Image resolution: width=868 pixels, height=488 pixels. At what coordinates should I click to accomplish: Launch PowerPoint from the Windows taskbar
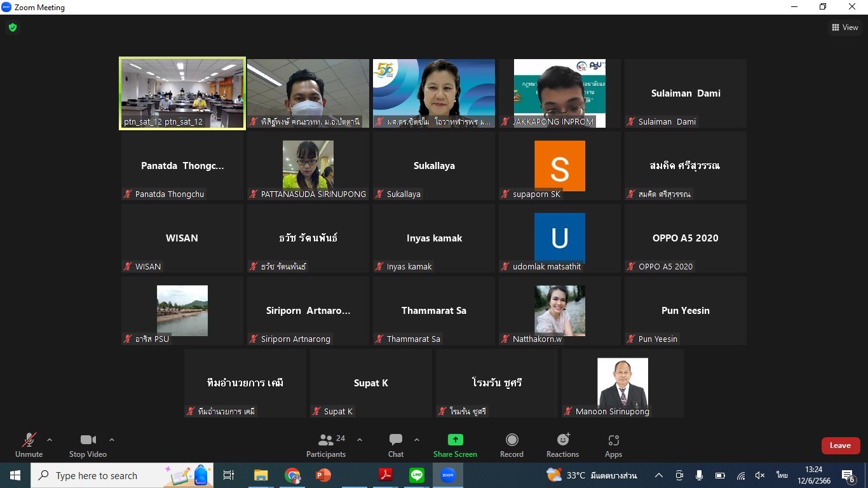pyautogui.click(x=323, y=475)
